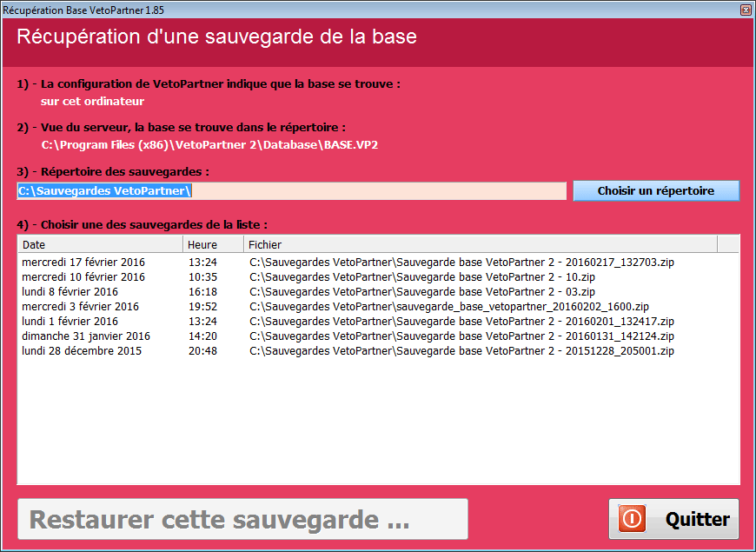
Task: Click the Choisir un répertoire button
Action: (x=656, y=190)
